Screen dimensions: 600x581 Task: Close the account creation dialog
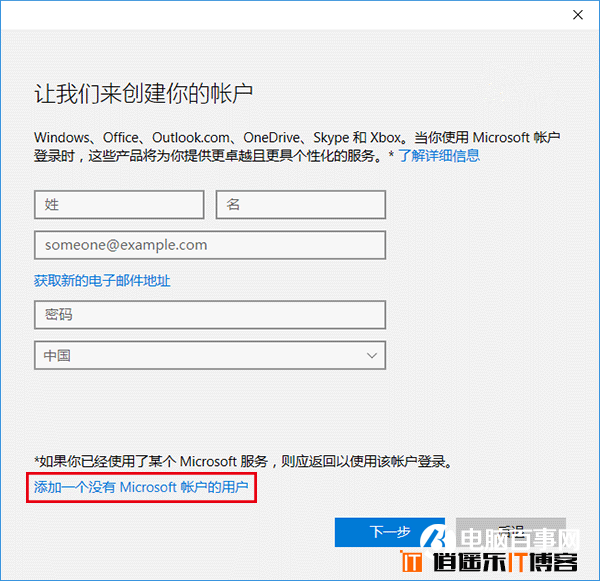577,15
